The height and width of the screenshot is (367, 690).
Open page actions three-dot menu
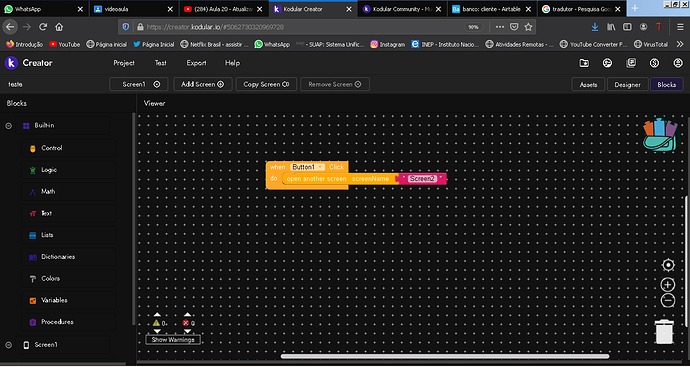(x=499, y=27)
